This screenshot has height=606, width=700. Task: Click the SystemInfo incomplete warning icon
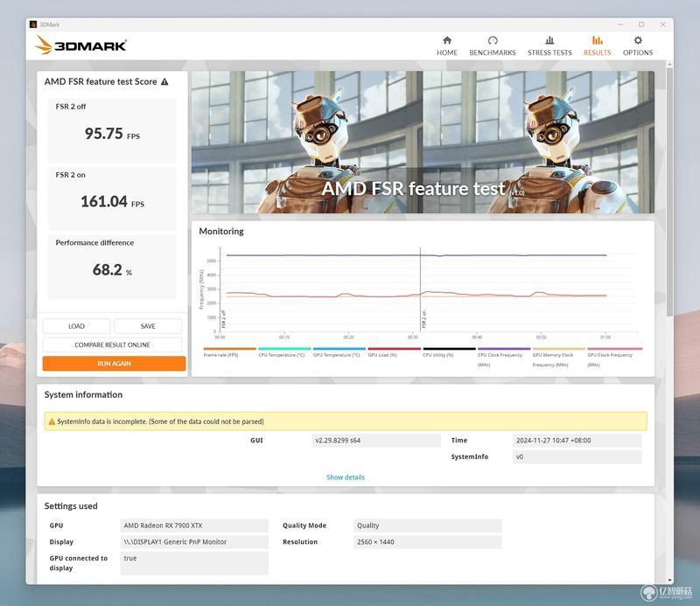pyautogui.click(x=52, y=421)
